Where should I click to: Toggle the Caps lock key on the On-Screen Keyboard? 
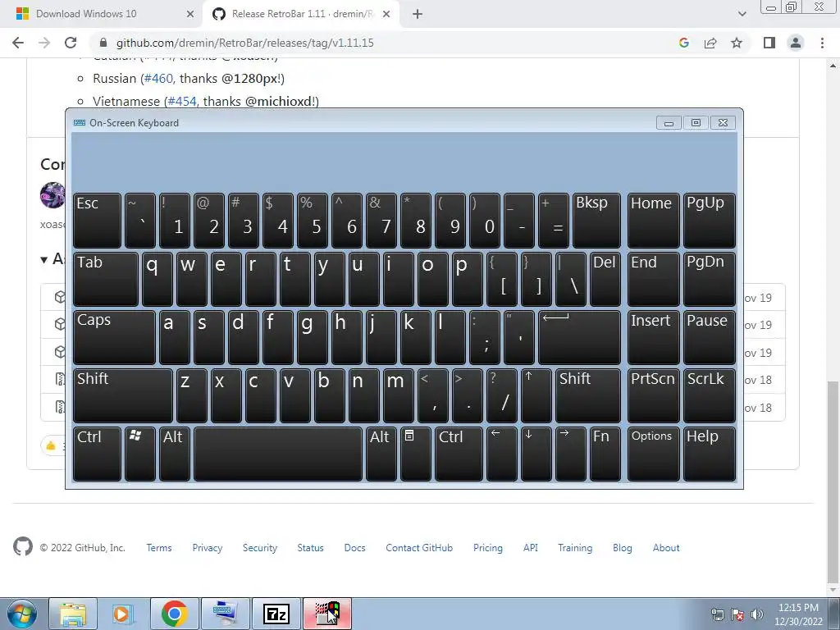114,337
